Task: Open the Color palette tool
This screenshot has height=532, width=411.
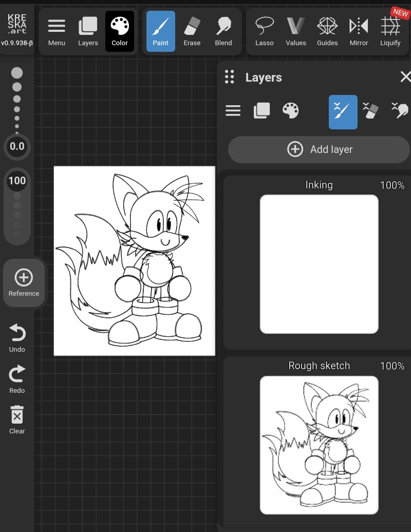Action: pyautogui.click(x=120, y=31)
